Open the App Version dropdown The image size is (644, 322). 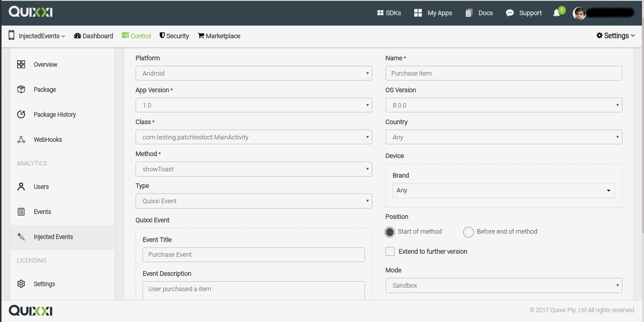(253, 105)
